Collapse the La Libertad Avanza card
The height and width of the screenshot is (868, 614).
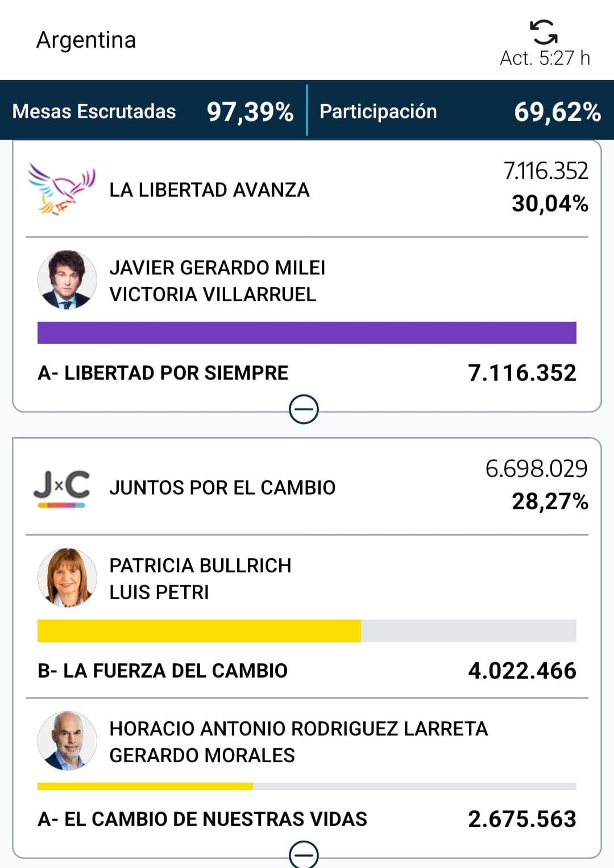point(304,409)
